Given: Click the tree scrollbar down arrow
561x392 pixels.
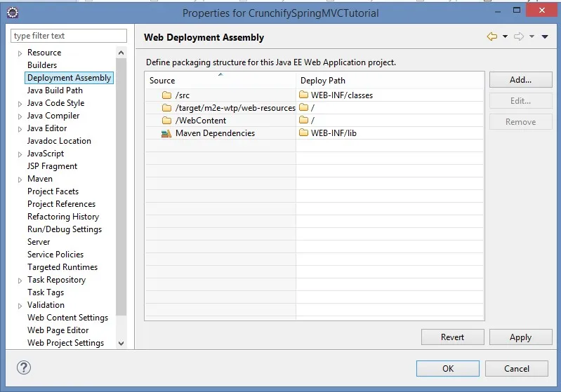Looking at the screenshot, I should 121,344.
